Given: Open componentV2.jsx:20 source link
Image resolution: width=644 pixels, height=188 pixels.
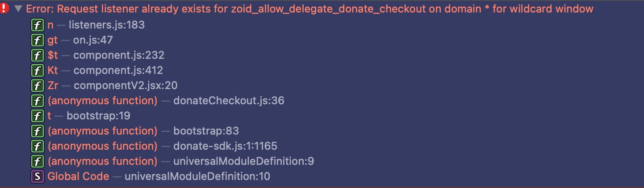Looking at the screenshot, I should [x=126, y=86].
